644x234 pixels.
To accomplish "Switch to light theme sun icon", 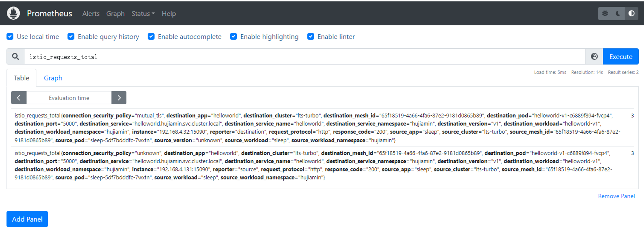I will [605, 13].
